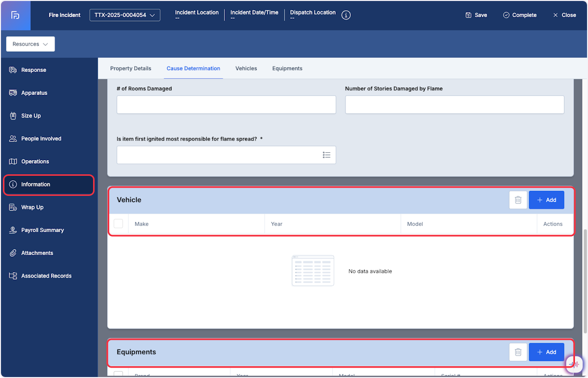Click the No data available message
588x378 pixels.
pos(370,271)
